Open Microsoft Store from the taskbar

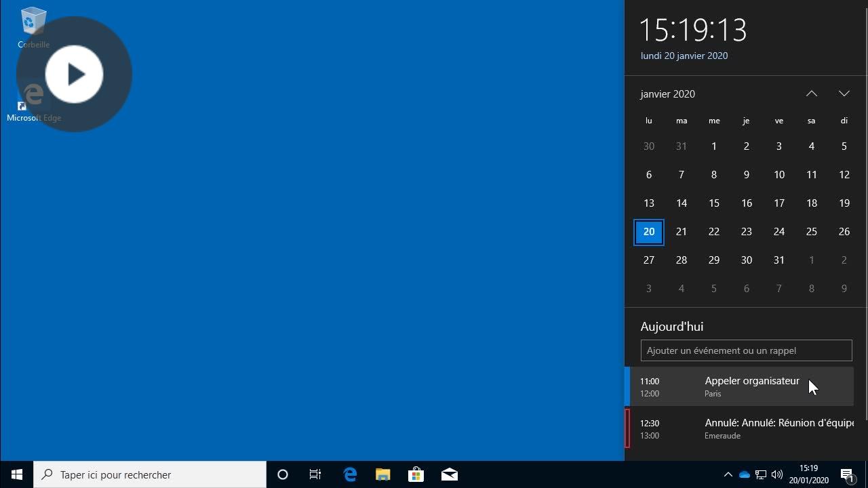point(416,474)
